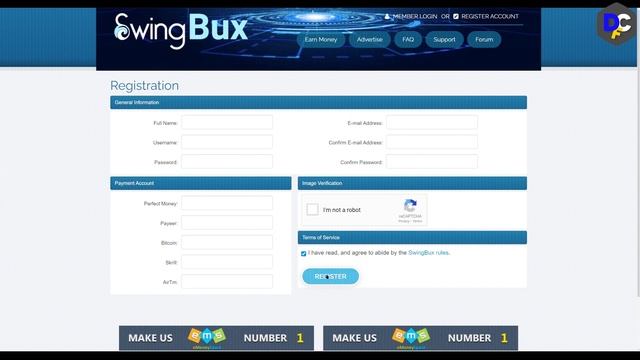Click the Full Name input field

point(227,122)
